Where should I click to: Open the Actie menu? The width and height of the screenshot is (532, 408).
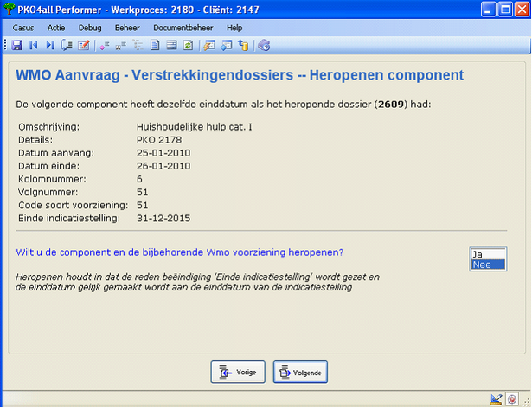56,28
